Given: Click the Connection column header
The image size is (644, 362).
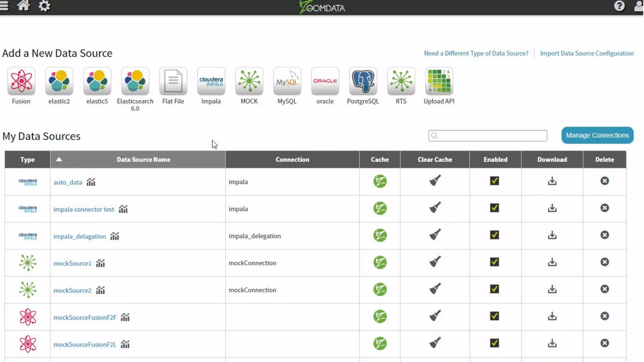Looking at the screenshot, I should (x=292, y=160).
